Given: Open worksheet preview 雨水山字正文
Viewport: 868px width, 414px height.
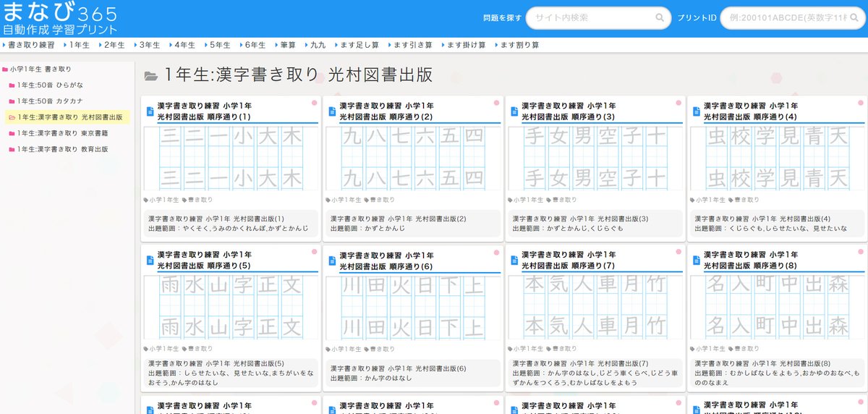Looking at the screenshot, I should click(x=231, y=307).
